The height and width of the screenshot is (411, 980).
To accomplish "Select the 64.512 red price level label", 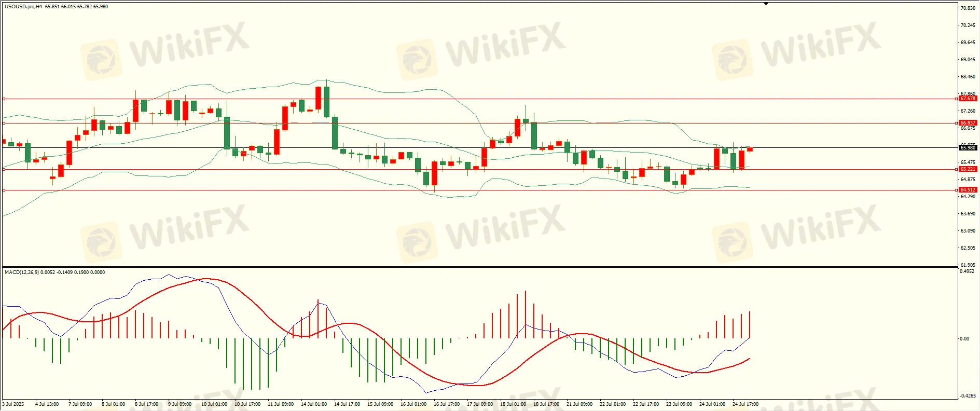I will pos(968,190).
